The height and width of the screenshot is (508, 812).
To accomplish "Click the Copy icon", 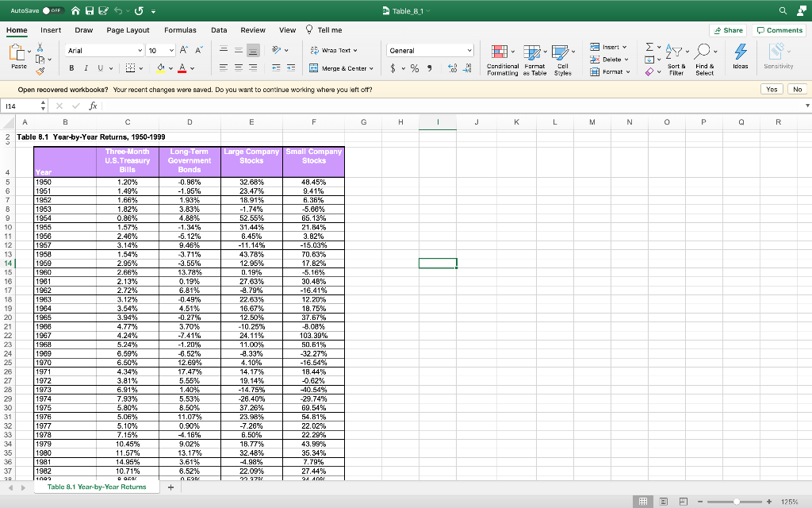I will pyautogui.click(x=40, y=59).
